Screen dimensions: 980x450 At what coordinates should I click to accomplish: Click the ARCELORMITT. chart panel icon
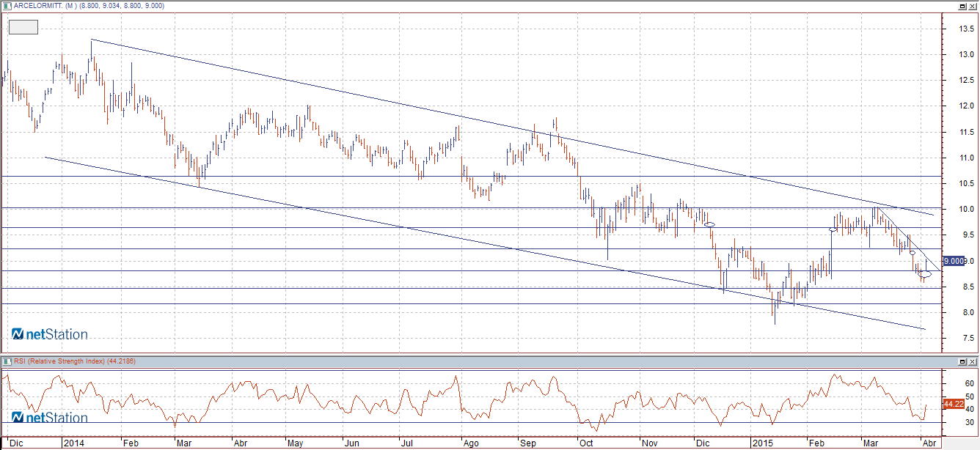pos(7,5)
